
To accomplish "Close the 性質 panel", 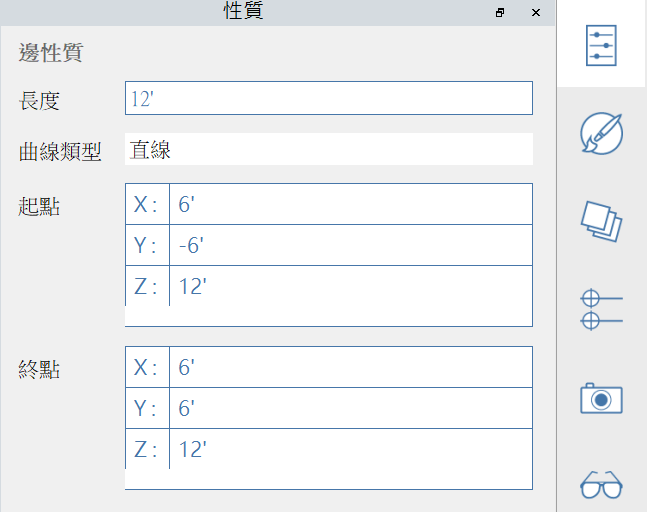I will pos(536,13).
